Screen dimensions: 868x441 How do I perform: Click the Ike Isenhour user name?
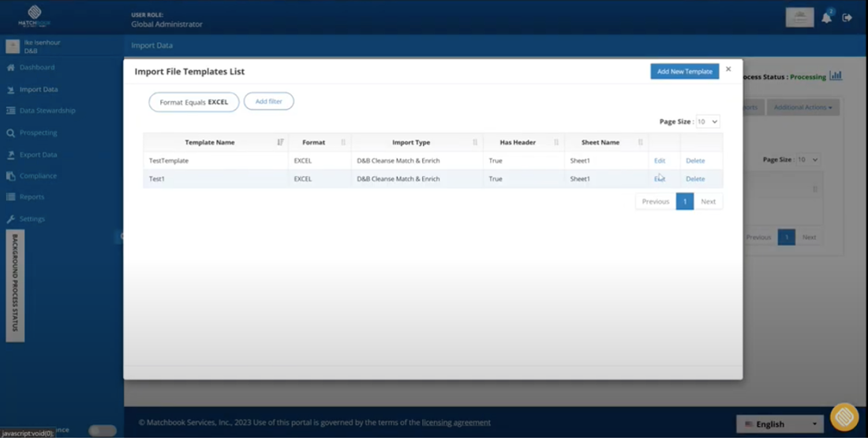42,43
